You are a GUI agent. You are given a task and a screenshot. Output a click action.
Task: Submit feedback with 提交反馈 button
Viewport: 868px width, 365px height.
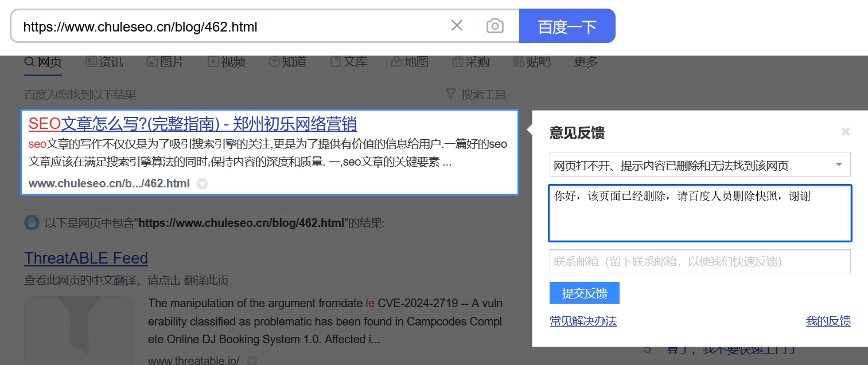pos(585,293)
